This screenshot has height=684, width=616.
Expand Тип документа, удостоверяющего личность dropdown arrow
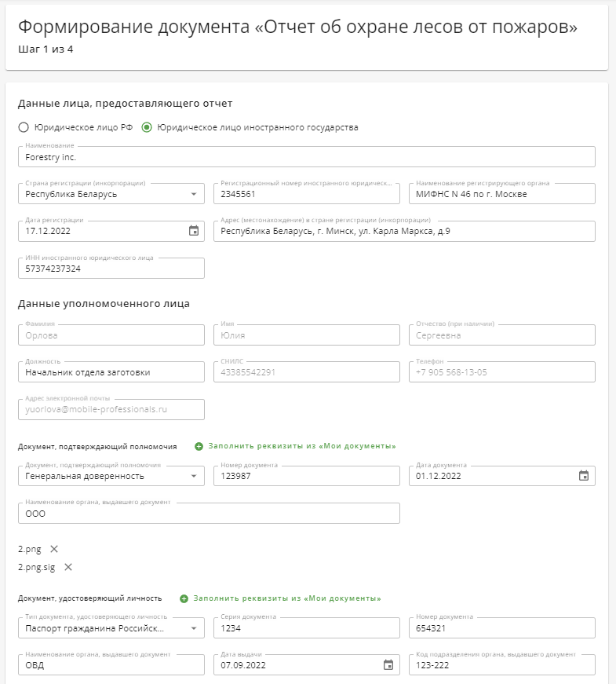[x=194, y=628]
